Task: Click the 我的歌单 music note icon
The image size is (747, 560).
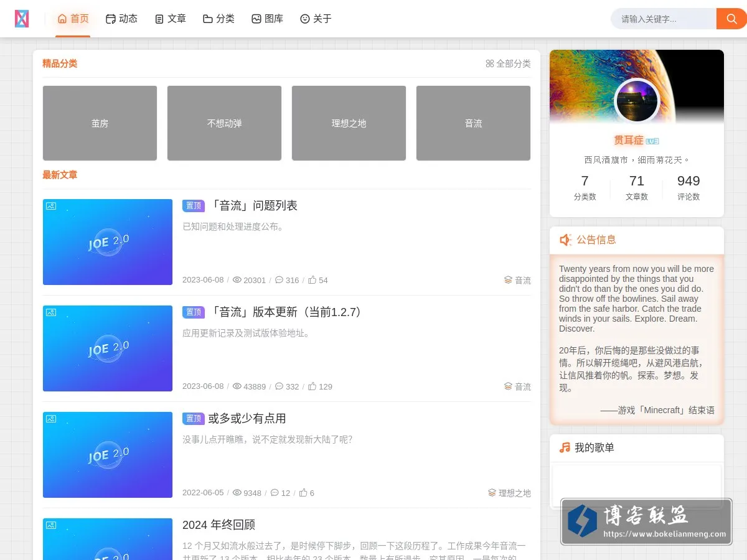Action: pyautogui.click(x=565, y=447)
